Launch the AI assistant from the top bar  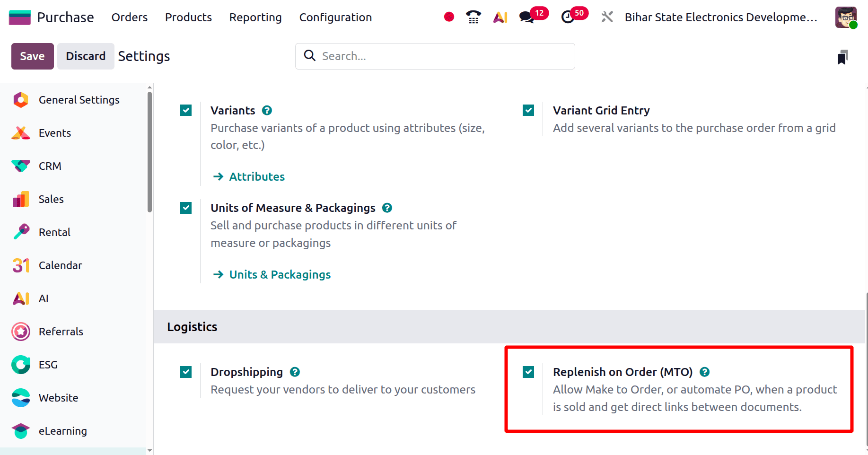pyautogui.click(x=500, y=17)
